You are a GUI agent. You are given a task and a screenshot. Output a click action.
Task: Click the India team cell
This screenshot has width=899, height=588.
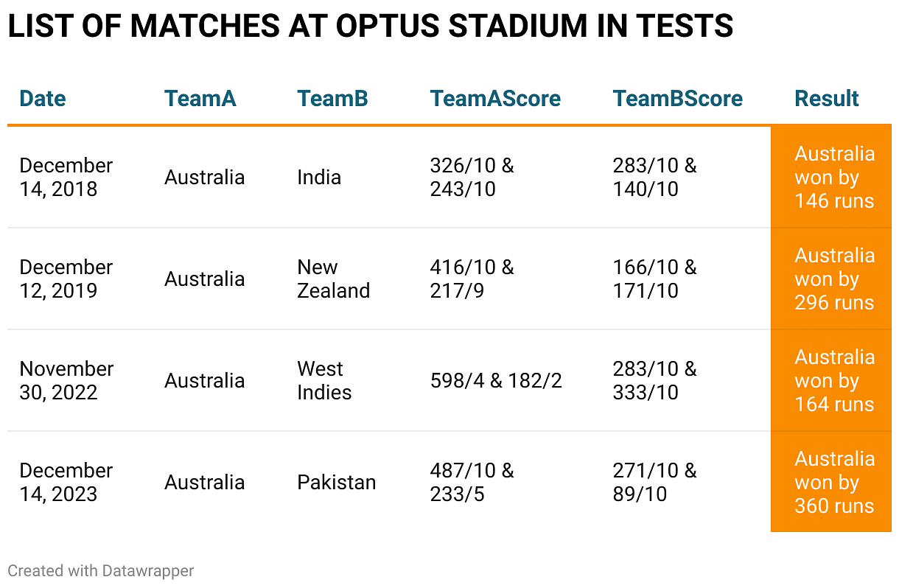click(x=319, y=178)
